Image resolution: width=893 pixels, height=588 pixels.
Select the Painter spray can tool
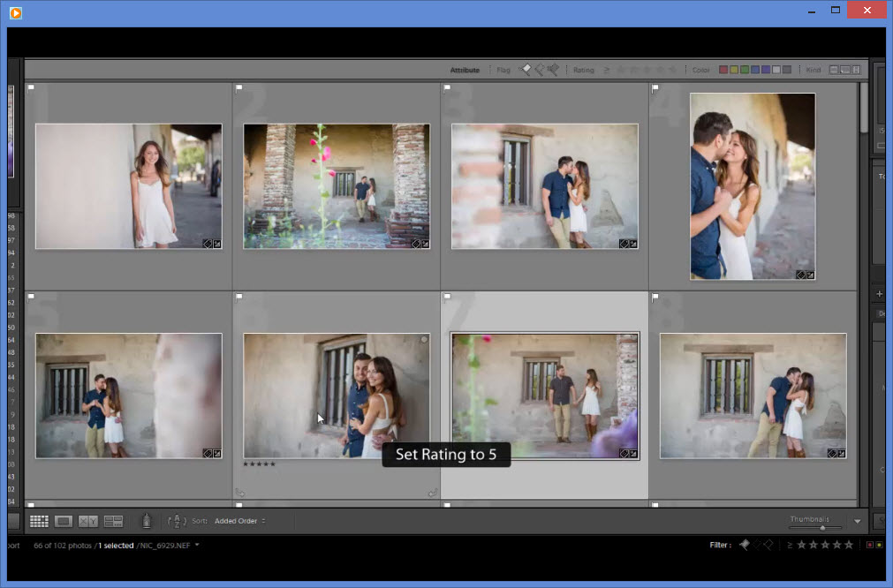pos(147,521)
